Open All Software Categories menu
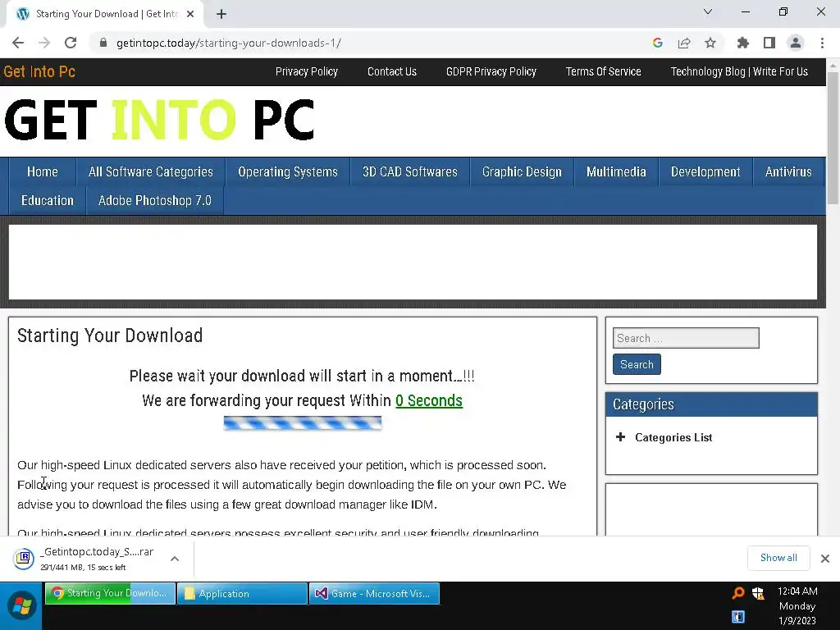Screen dimensions: 840x630 (151, 172)
